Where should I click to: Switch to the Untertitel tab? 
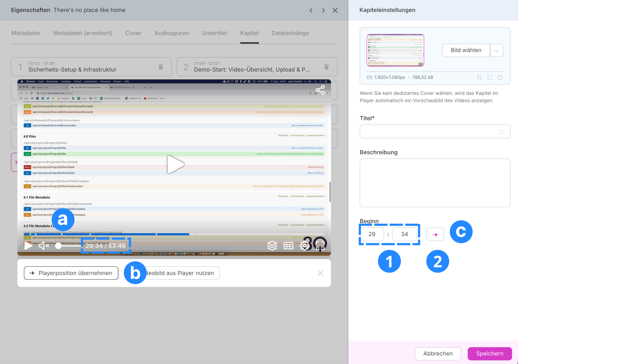click(214, 33)
